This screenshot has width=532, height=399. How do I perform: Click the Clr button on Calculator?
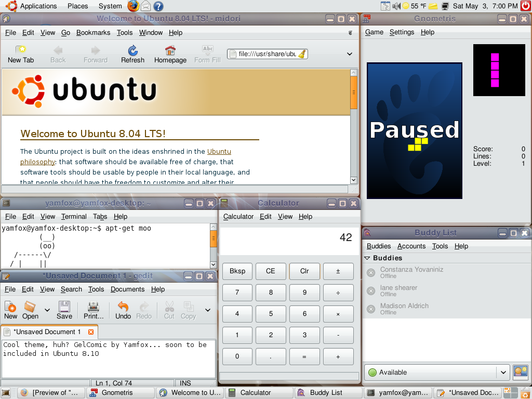(x=304, y=271)
